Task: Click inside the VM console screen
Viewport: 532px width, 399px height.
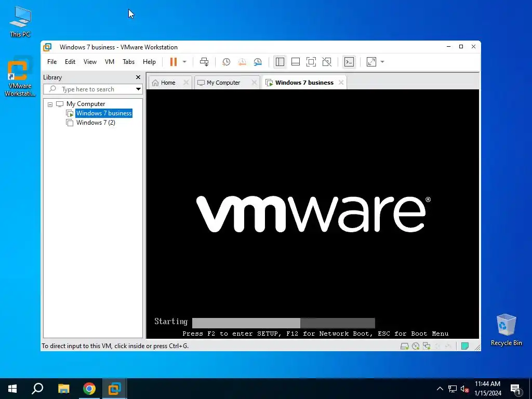Action: coord(312,214)
